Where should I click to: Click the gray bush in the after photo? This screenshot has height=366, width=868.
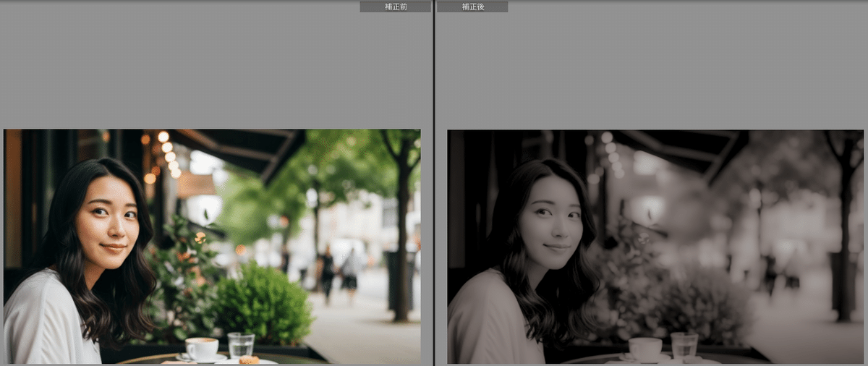pos(705,305)
